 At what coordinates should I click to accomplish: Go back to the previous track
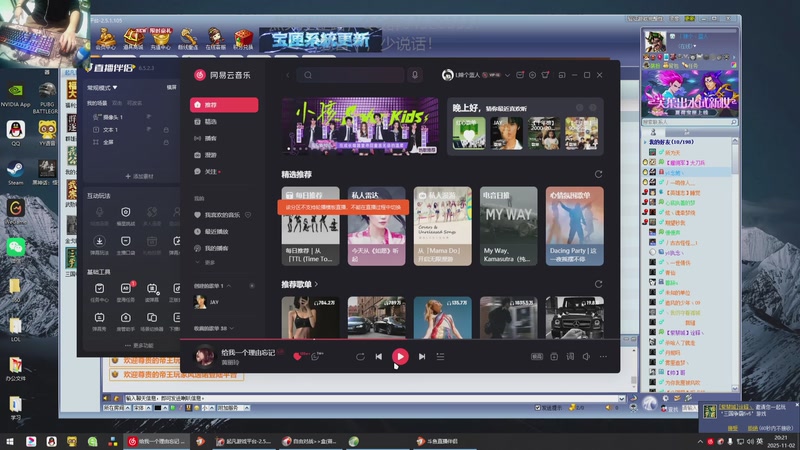[379, 357]
